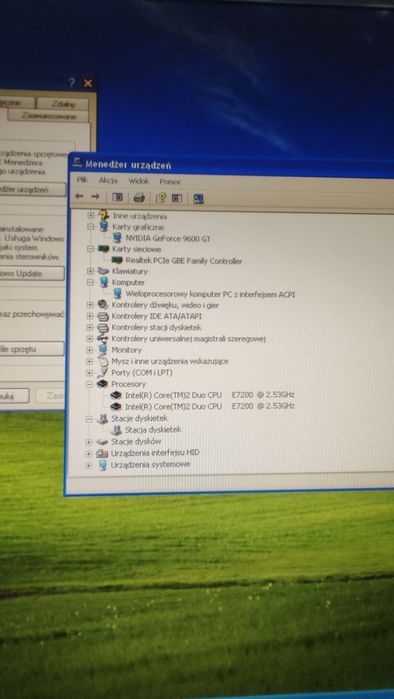This screenshot has height=699, width=394.
Task: Click the Back arrow in Device Manager toolbar
Action: pos(79,197)
